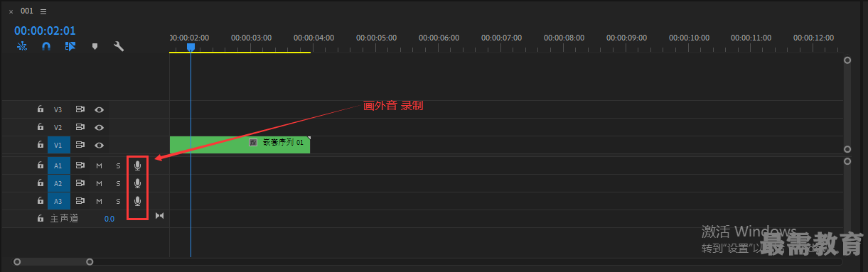Toggle A1 track targeting
Image resolution: width=868 pixels, height=272 pixels.
pyautogui.click(x=58, y=165)
